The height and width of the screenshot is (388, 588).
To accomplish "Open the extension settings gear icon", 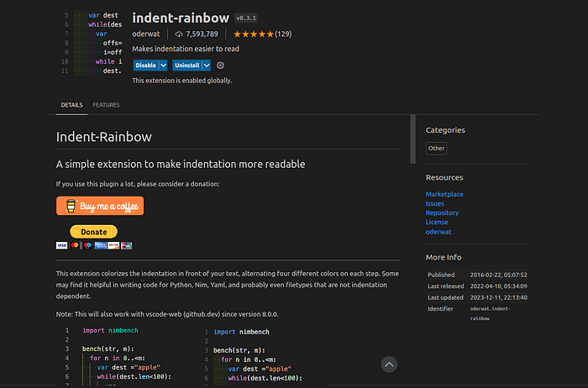I will [220, 66].
